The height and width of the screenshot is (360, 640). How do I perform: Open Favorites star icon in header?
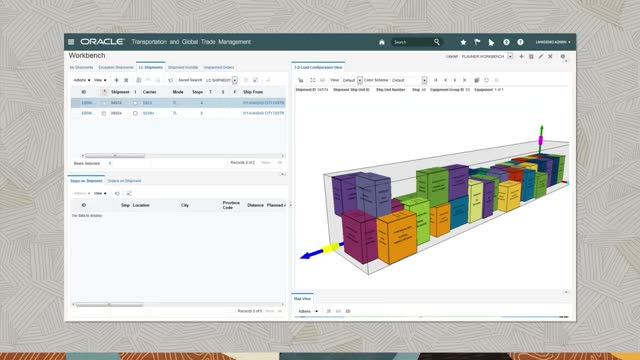[463, 42]
